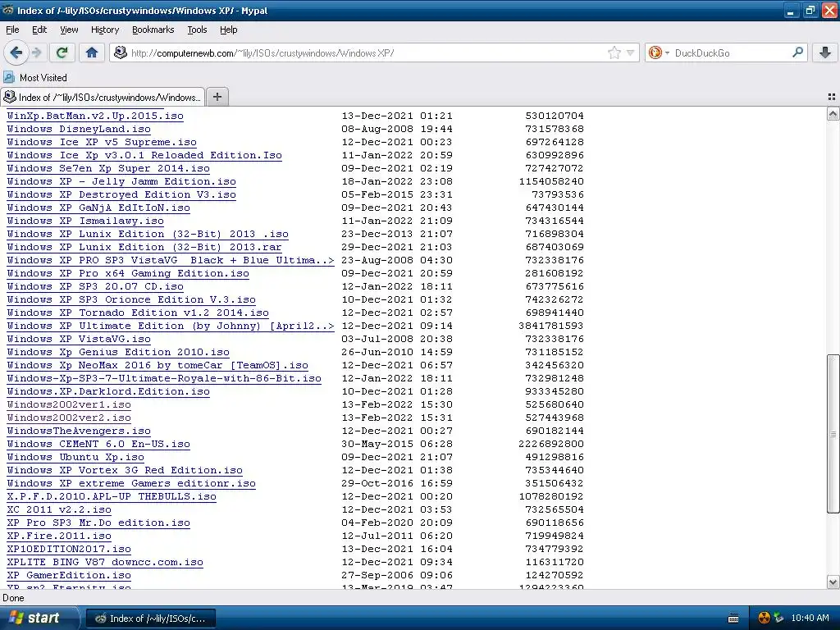Image resolution: width=840 pixels, height=630 pixels.
Task: Click the security alert tray icon
Action: [765, 618]
